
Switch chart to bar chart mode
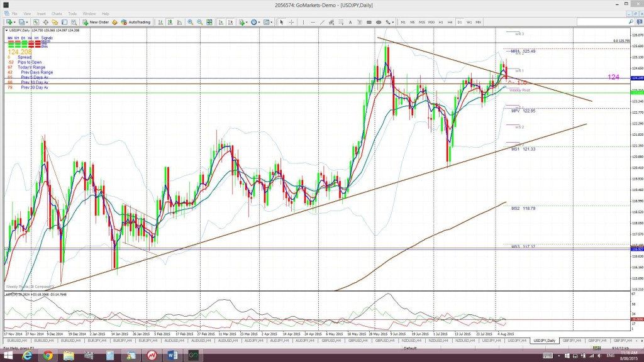tap(160, 22)
